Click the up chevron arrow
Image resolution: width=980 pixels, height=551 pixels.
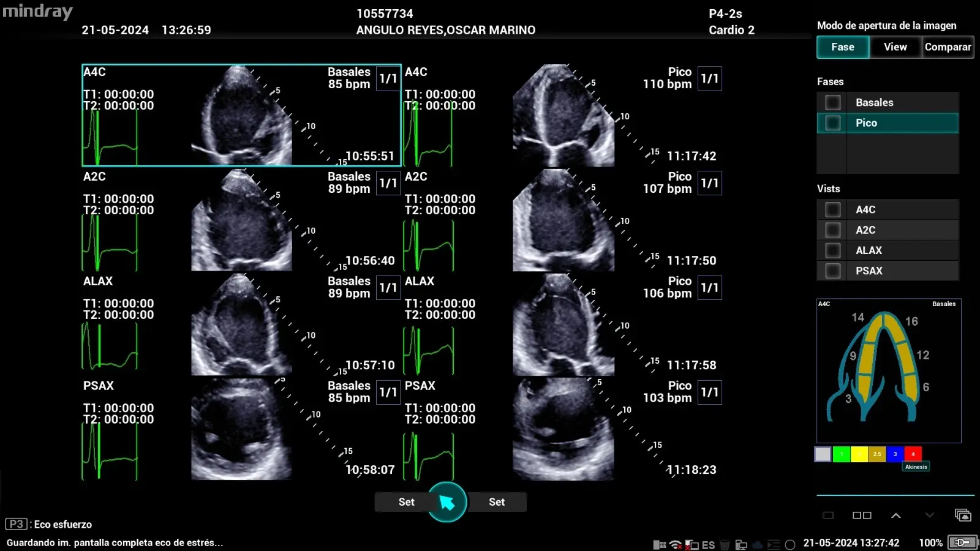coord(895,515)
